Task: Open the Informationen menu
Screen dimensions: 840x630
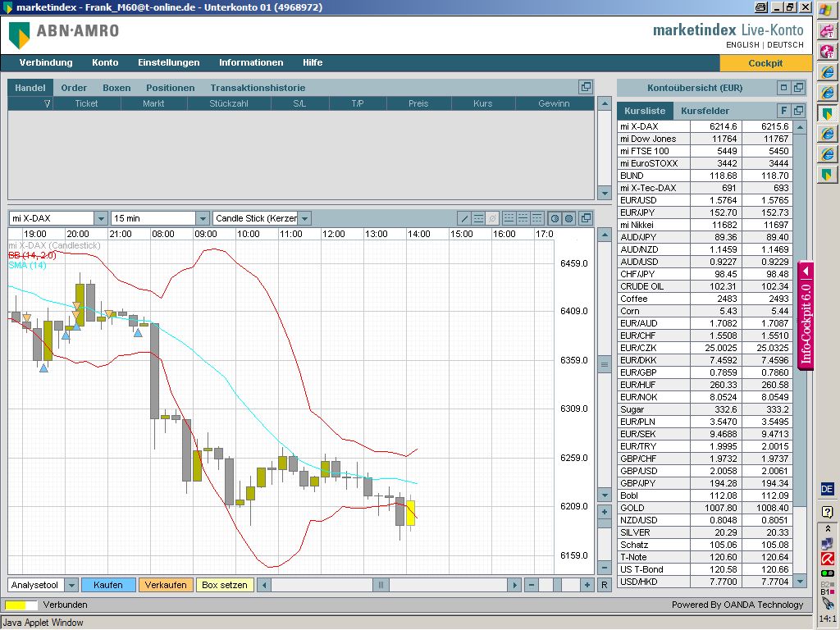Action: coord(251,62)
